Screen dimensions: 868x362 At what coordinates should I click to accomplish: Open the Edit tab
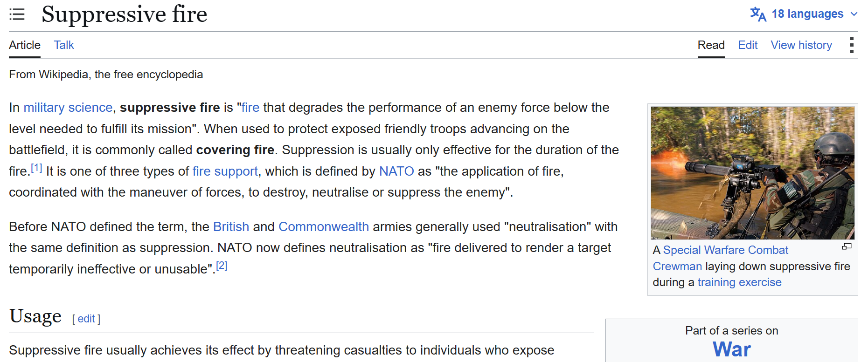pos(748,45)
